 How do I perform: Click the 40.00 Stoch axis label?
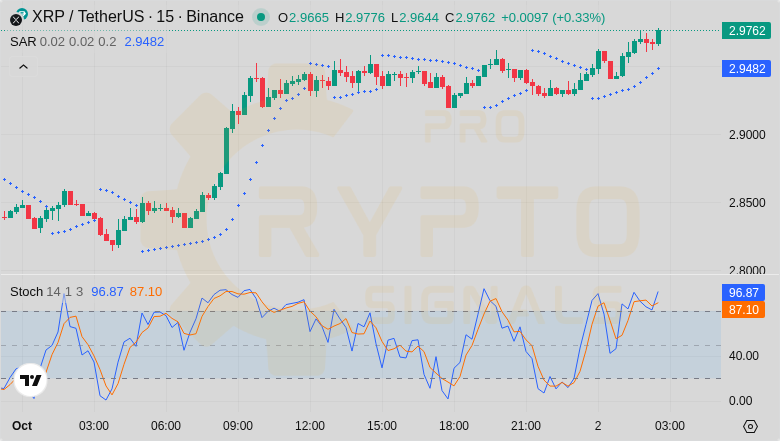coord(743,356)
